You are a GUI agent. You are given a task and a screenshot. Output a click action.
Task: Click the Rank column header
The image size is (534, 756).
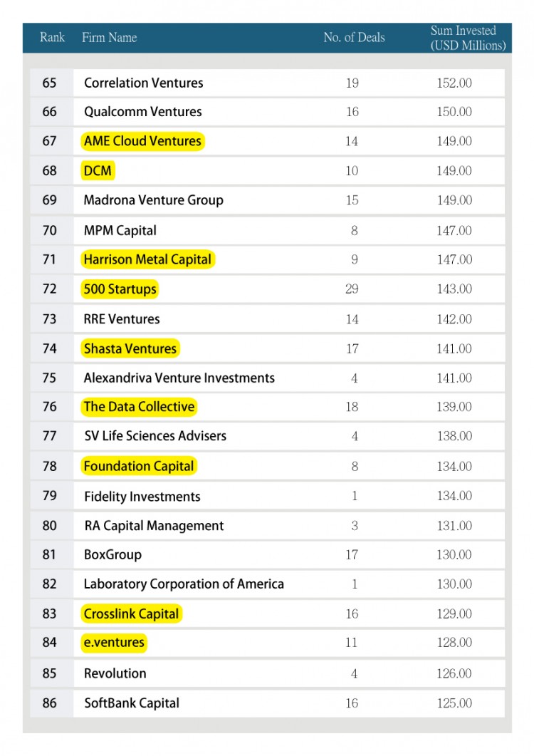tap(52, 38)
